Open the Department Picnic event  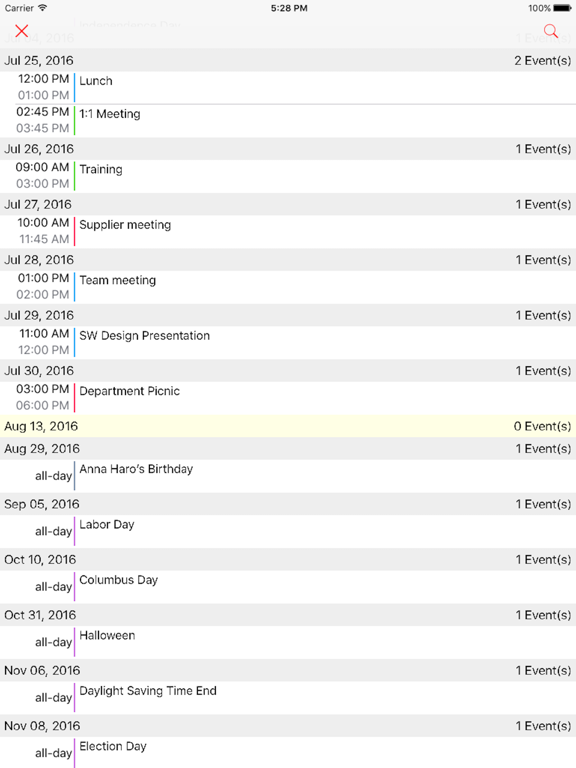coord(288,397)
